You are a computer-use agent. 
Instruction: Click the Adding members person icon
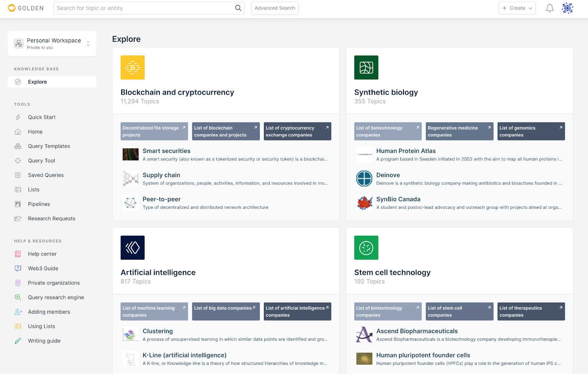[x=18, y=312]
